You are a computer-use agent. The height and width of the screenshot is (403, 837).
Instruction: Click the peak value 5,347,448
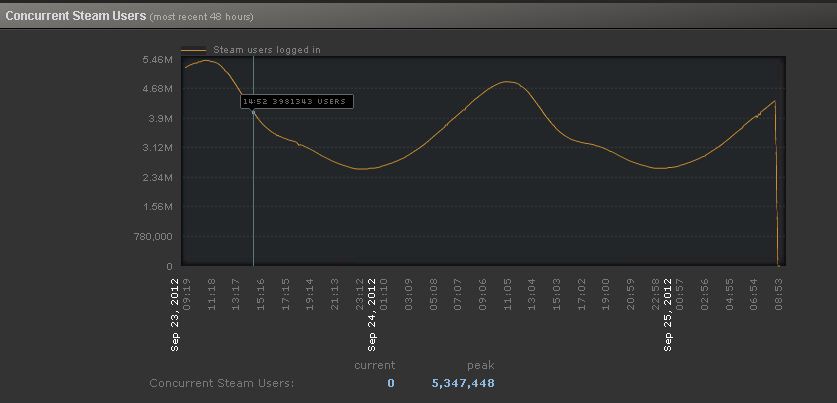(463, 384)
